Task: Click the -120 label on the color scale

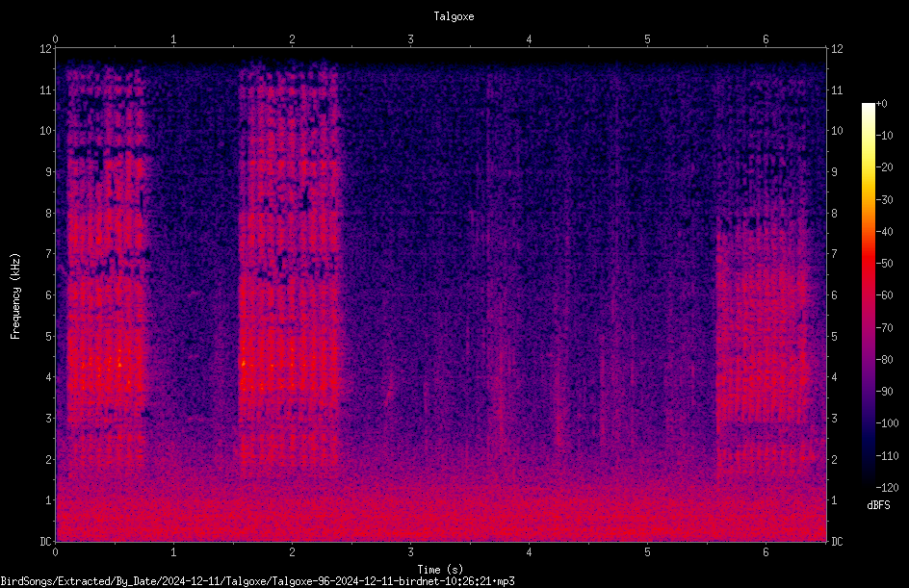Action: click(x=887, y=487)
